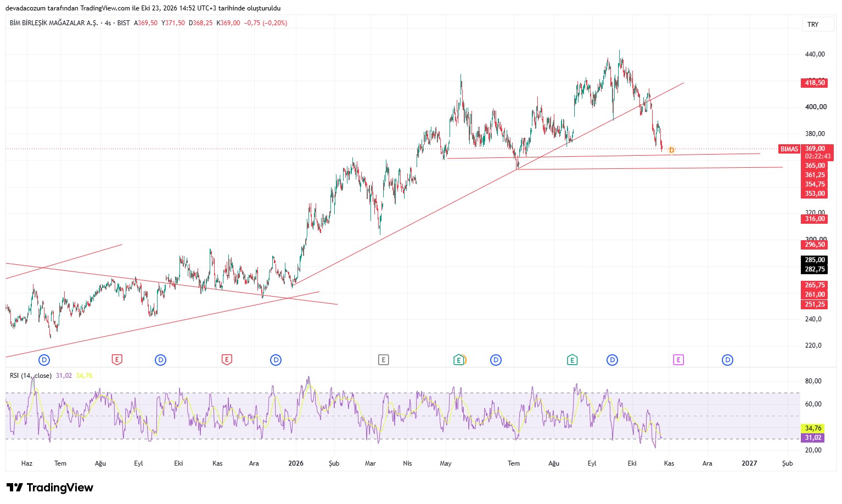Viewport: 842px width, 504px height.
Task: Click the 2026 label on time axis
Action: pyautogui.click(x=296, y=463)
